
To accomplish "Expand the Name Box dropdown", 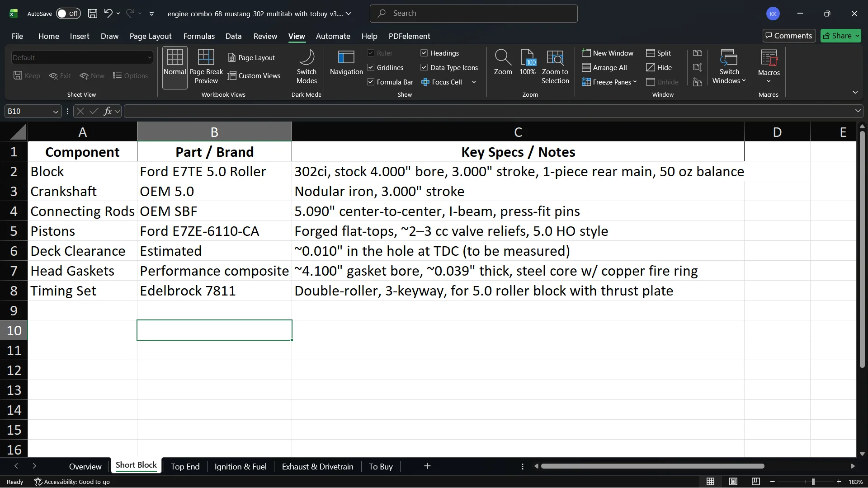I will coord(56,111).
